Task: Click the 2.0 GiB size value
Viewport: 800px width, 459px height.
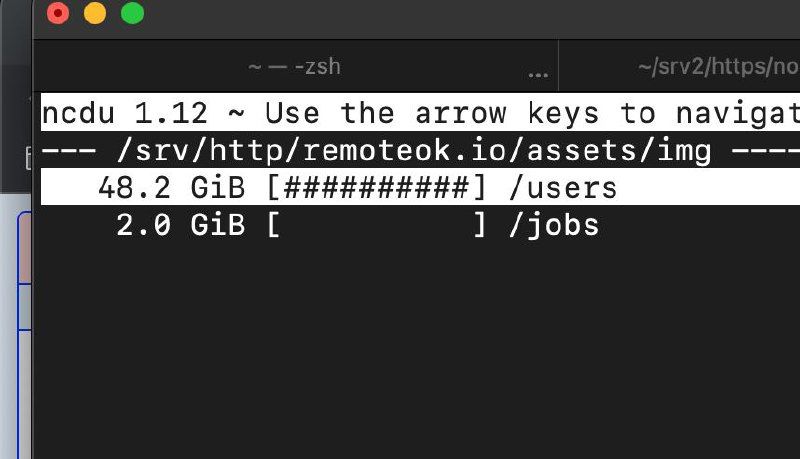Action: coord(181,225)
